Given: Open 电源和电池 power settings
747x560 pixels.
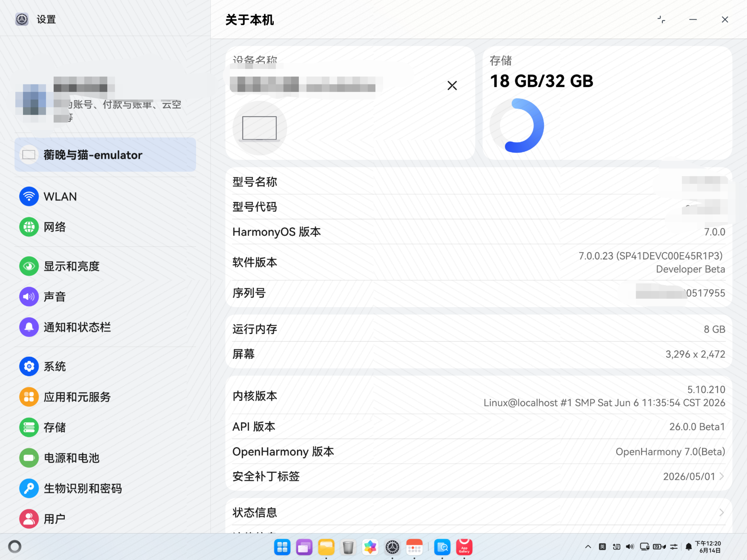Looking at the screenshot, I should tap(105, 458).
